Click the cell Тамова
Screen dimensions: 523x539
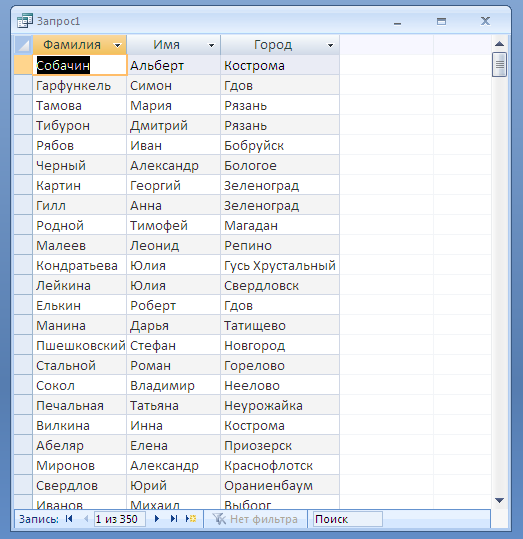tap(80, 105)
